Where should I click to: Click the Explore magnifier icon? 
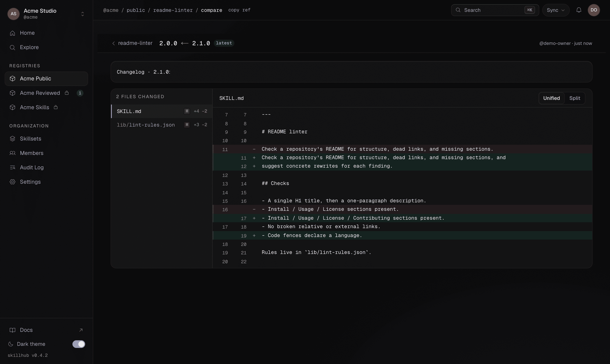12,47
